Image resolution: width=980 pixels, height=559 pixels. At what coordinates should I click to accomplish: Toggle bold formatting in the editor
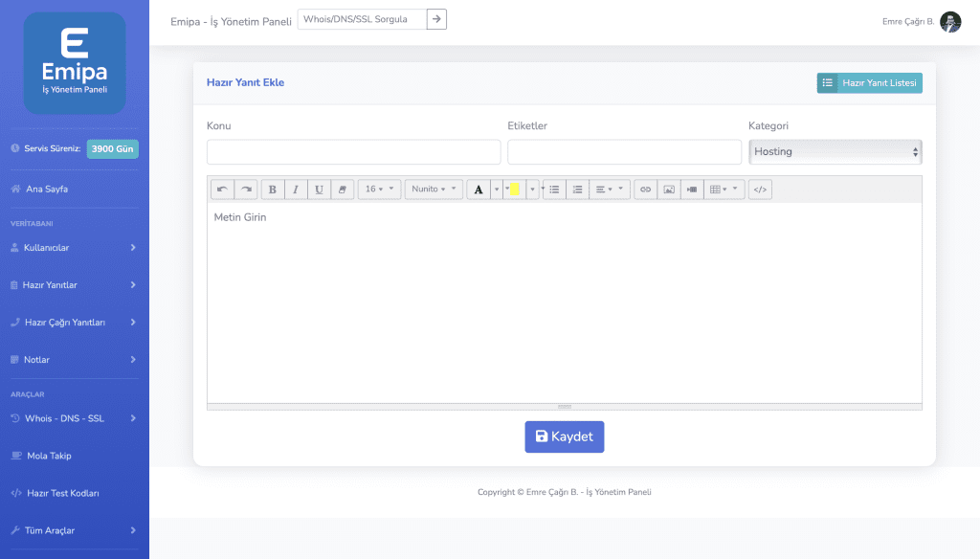(x=273, y=190)
